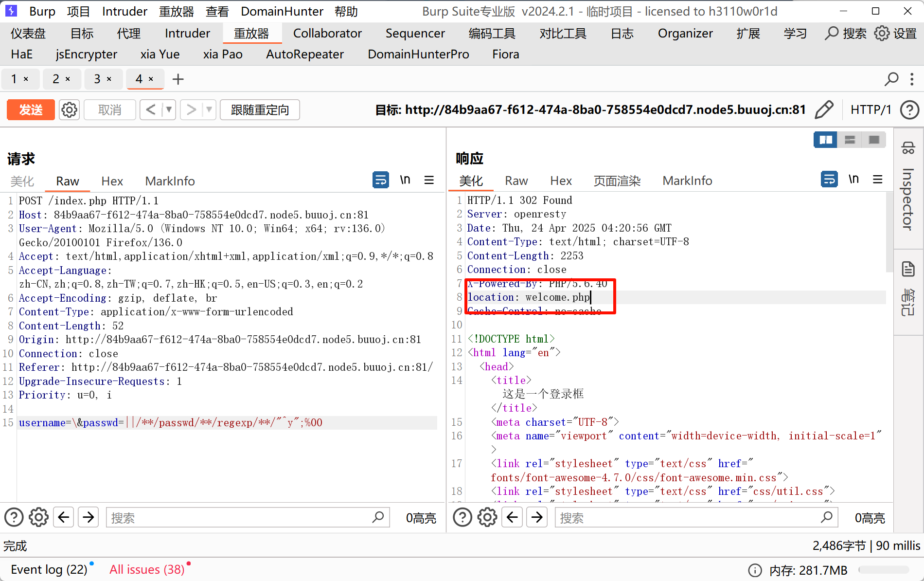924x581 pixels.
Task: Open repeater help question mark icon
Action: point(909,109)
